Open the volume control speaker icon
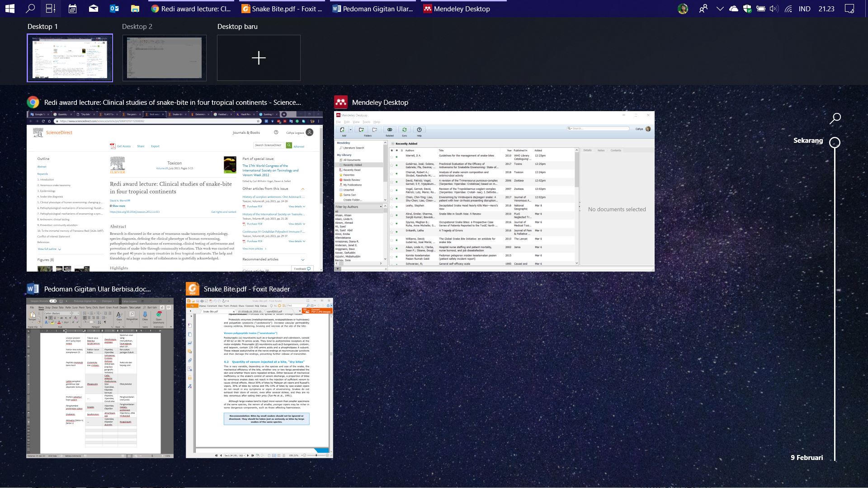 click(774, 9)
